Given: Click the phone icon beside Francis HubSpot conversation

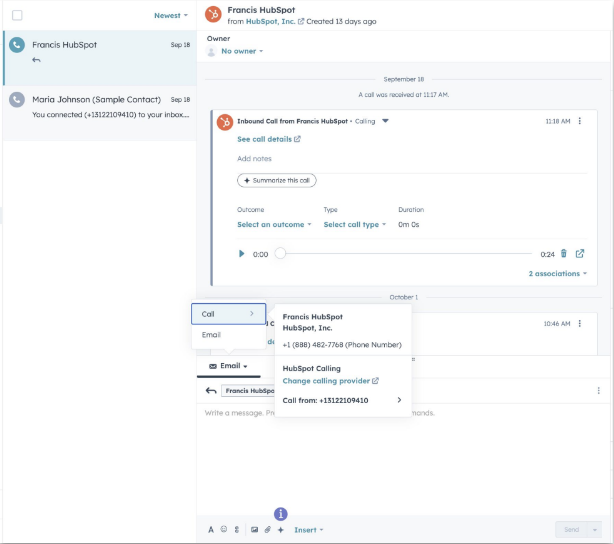Looking at the screenshot, I should 17,45.
